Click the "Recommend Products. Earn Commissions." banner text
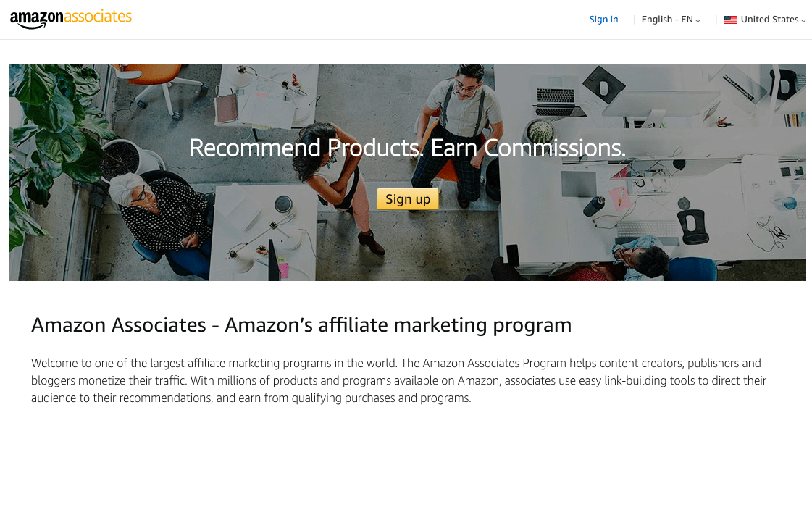 click(408, 148)
